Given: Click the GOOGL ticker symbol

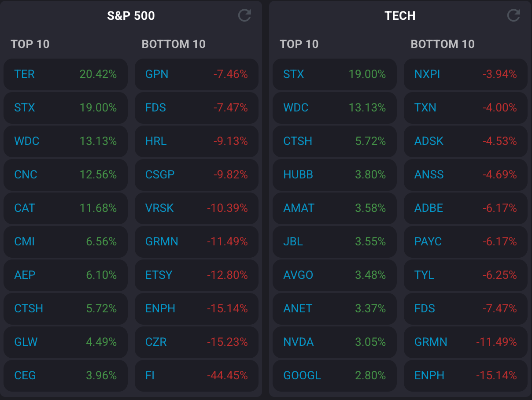Looking at the screenshot, I should click(x=302, y=375).
